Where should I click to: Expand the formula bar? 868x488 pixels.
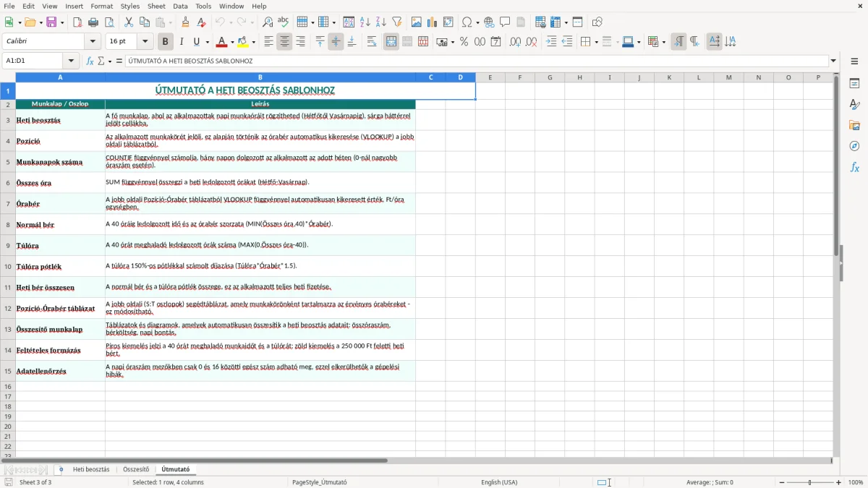click(x=833, y=61)
